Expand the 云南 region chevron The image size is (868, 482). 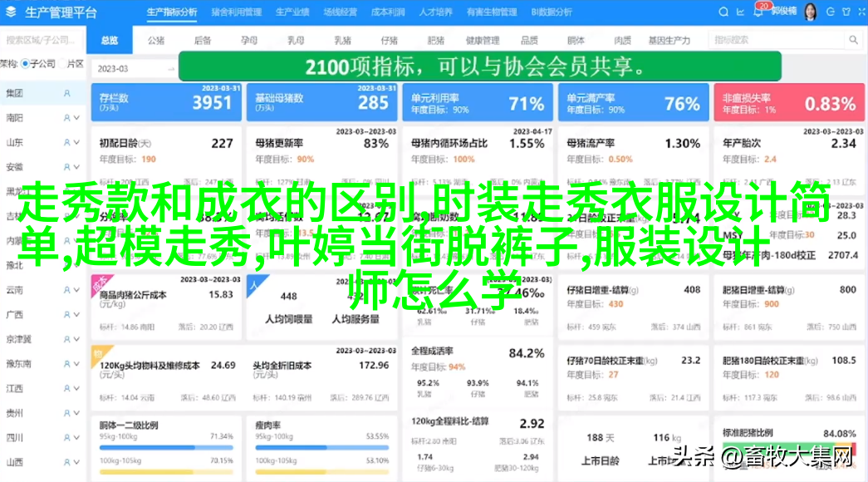tap(77, 290)
